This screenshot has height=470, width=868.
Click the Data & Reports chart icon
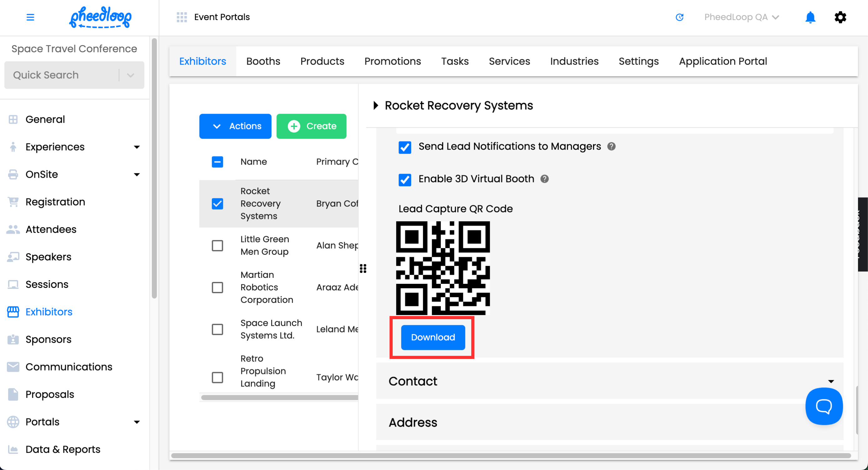13,449
